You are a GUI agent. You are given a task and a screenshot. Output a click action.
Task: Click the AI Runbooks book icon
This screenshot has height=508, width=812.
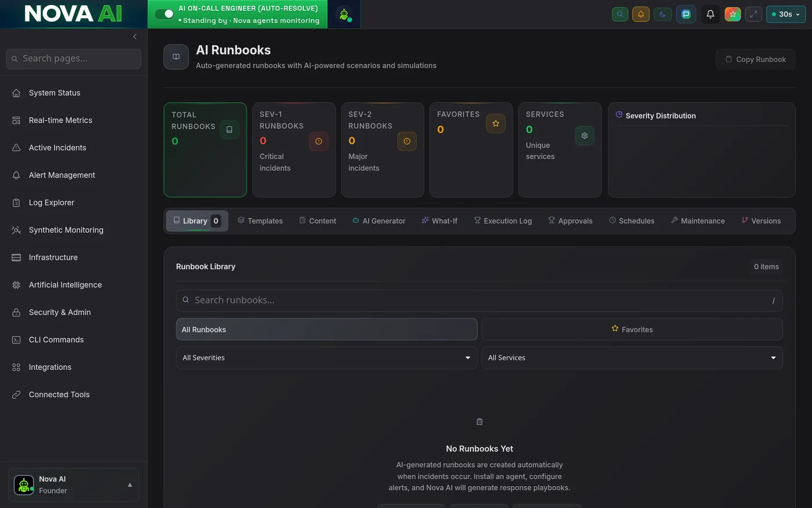click(x=176, y=57)
